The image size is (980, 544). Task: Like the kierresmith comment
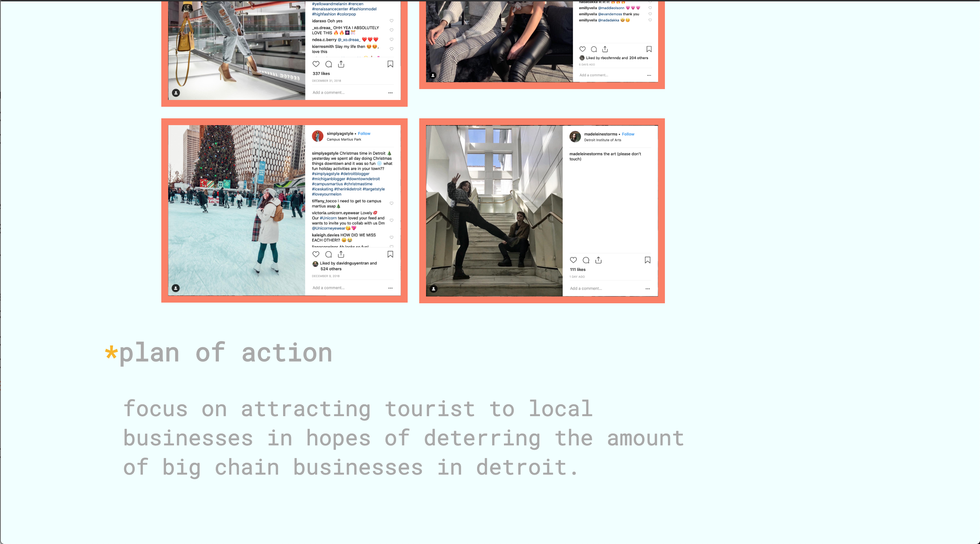click(391, 49)
